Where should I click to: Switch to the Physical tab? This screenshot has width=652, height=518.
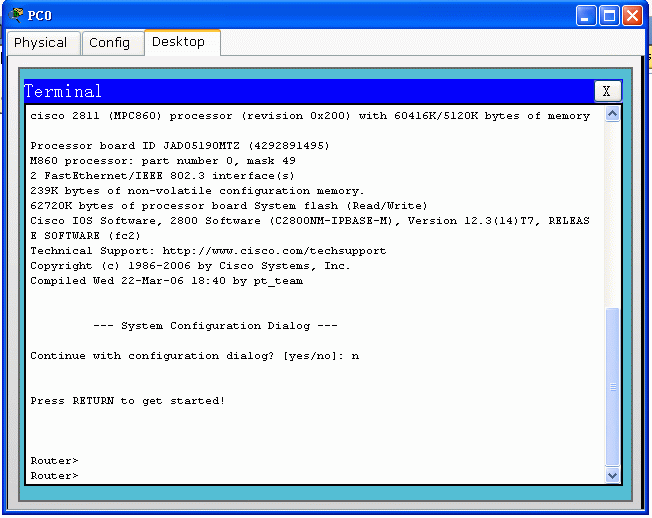(x=41, y=43)
